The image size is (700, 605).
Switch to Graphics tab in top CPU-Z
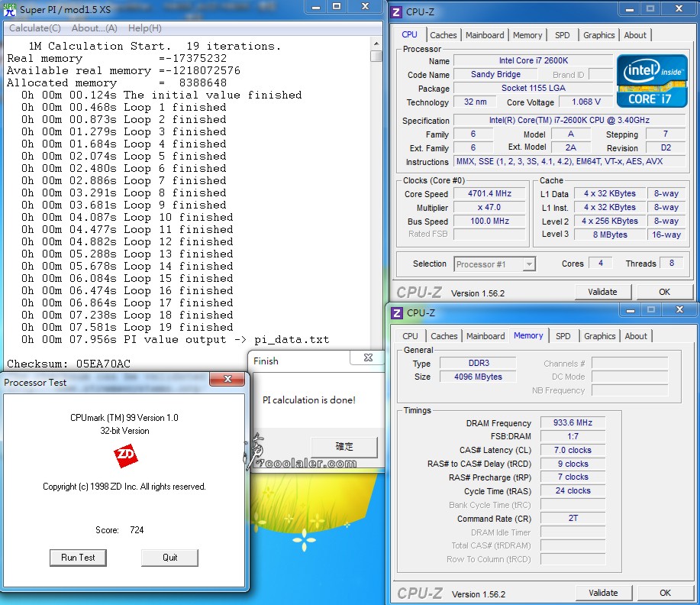(x=598, y=35)
